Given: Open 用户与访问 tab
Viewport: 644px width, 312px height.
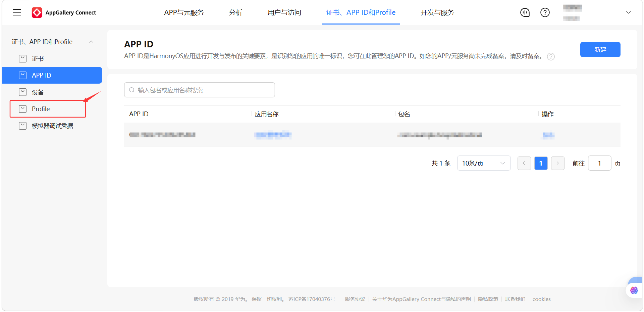Looking at the screenshot, I should [284, 12].
